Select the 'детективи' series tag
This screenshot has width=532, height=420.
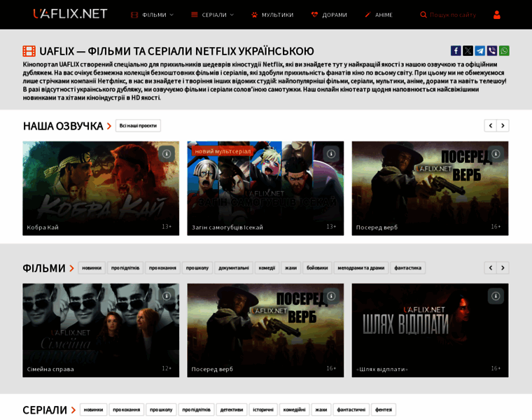click(x=232, y=409)
